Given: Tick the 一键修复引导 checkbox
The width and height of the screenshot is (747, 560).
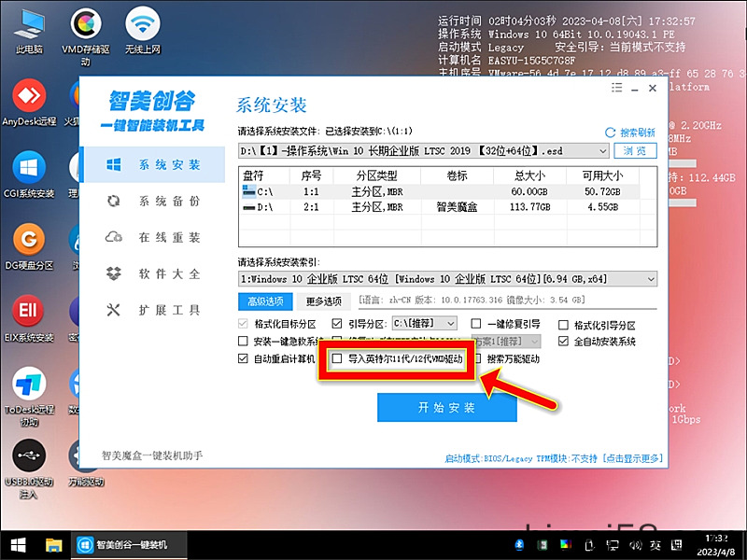Looking at the screenshot, I should click(x=476, y=324).
